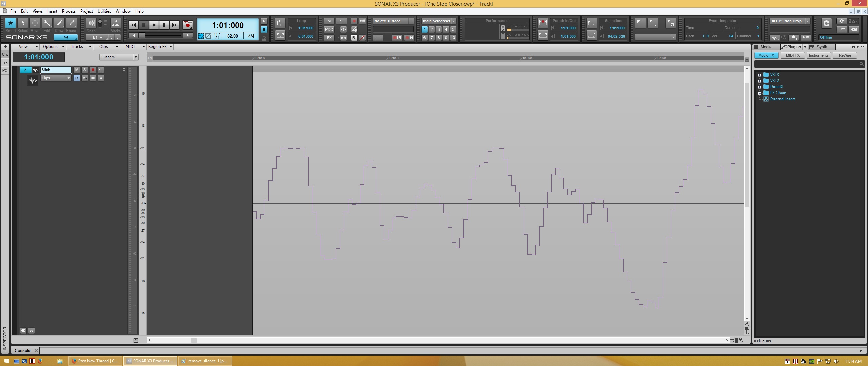
Task: Click the transport Record button
Action: point(188,25)
